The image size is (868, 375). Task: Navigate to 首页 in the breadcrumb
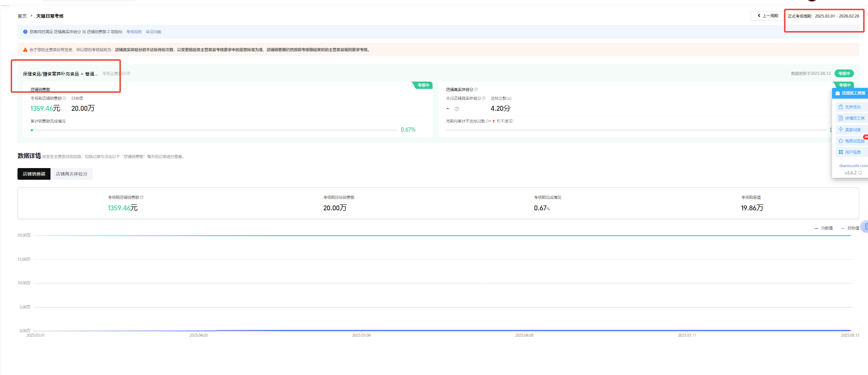tap(22, 16)
